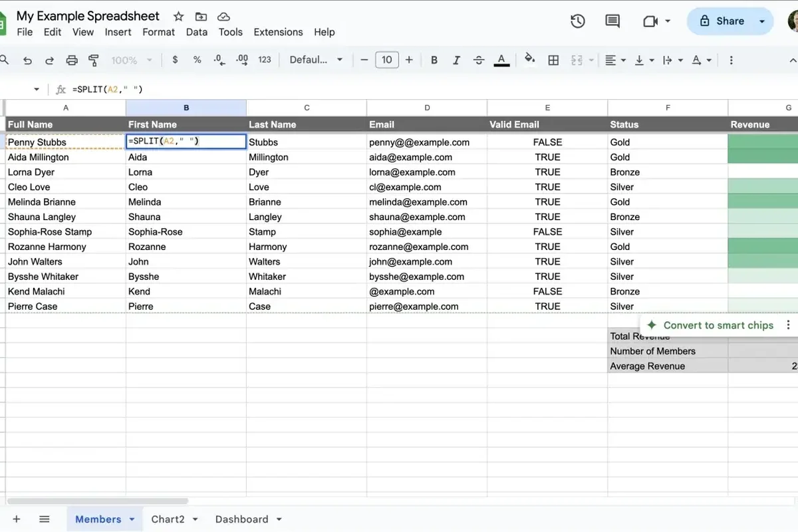Click the font size input field

[387, 60]
